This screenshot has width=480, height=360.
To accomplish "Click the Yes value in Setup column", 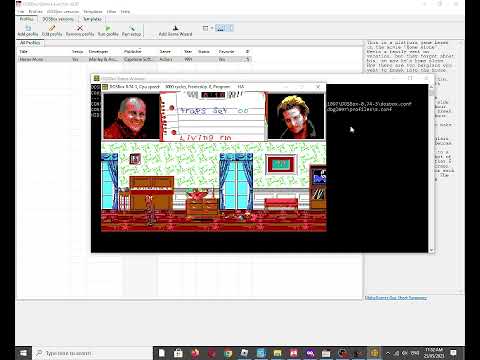I will [x=75, y=59].
